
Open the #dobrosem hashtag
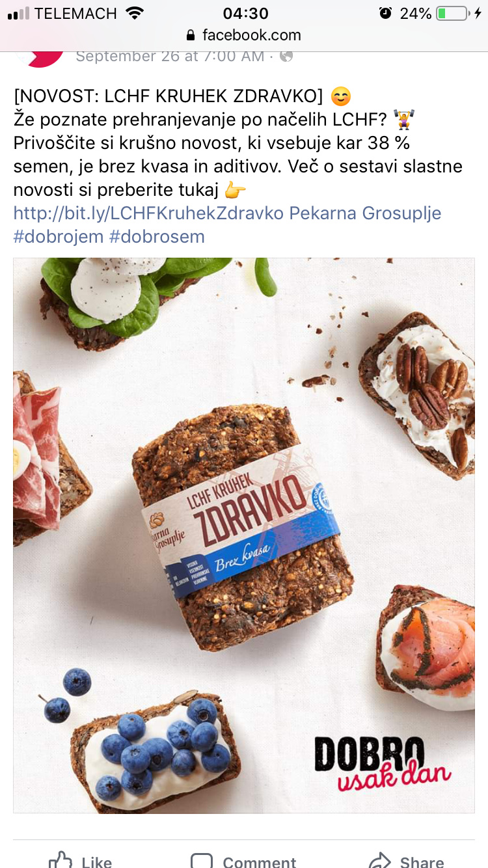coord(157,236)
